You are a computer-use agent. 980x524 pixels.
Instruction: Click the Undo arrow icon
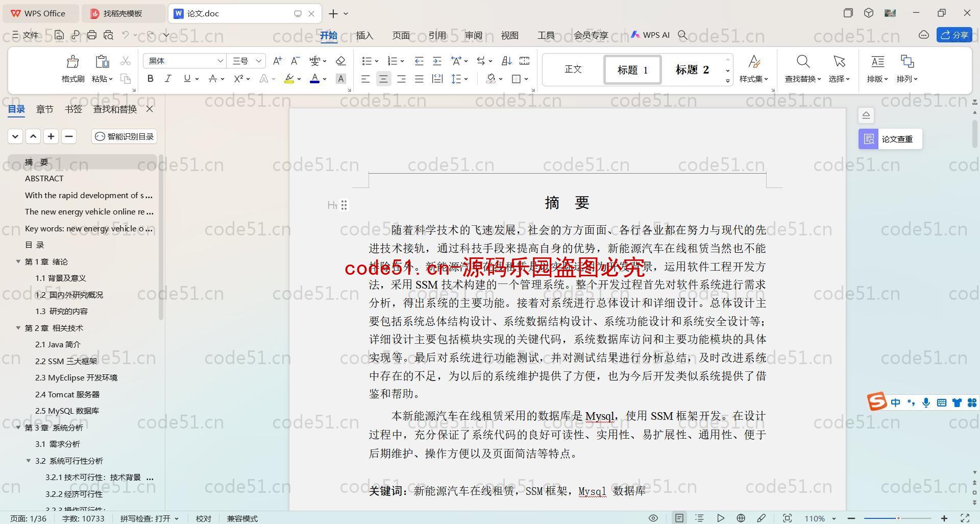[x=125, y=35]
